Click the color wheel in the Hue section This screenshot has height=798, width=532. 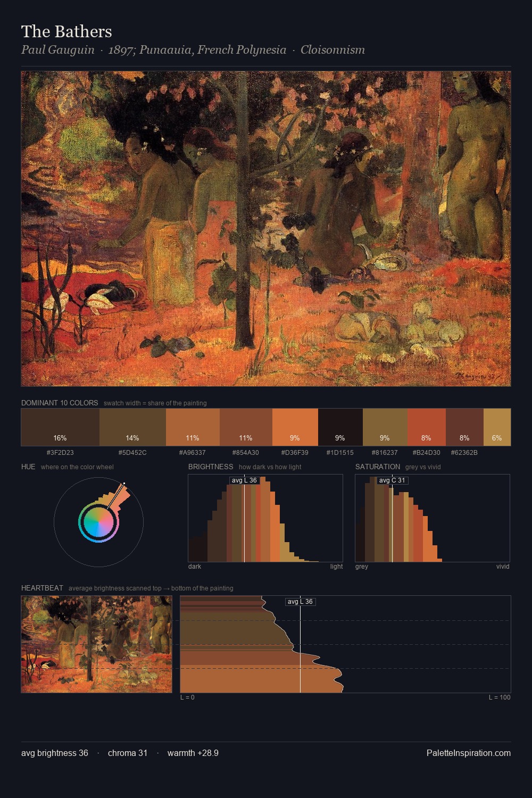coord(98,522)
